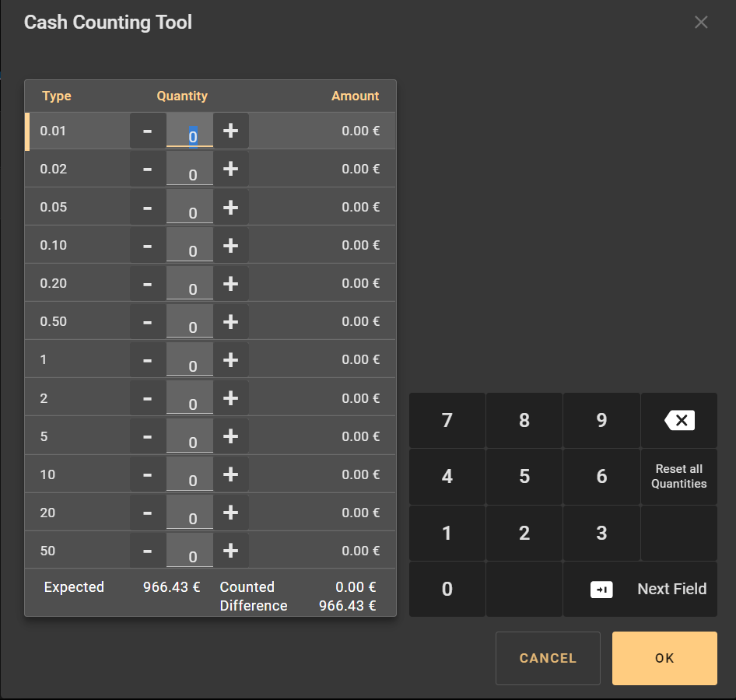
Task: Tap the 0 key on the keypad
Action: pos(447,590)
